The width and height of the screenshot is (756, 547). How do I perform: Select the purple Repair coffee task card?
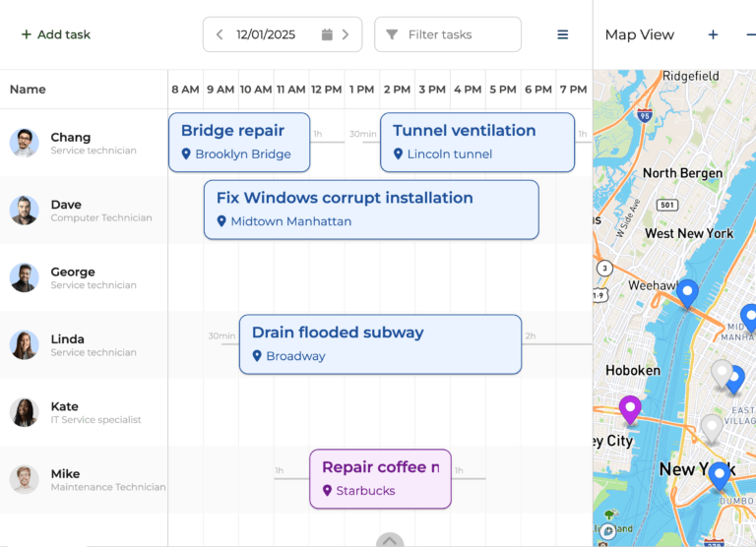click(x=380, y=478)
